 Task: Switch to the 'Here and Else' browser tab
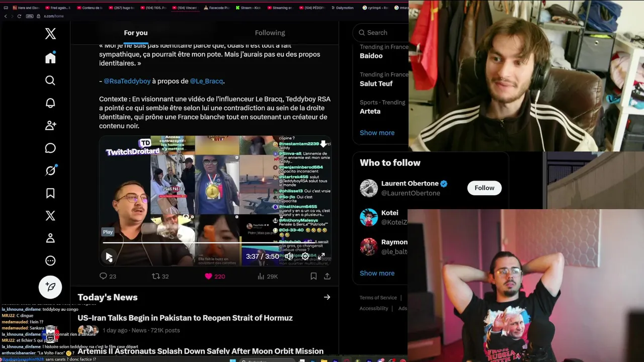26,8
